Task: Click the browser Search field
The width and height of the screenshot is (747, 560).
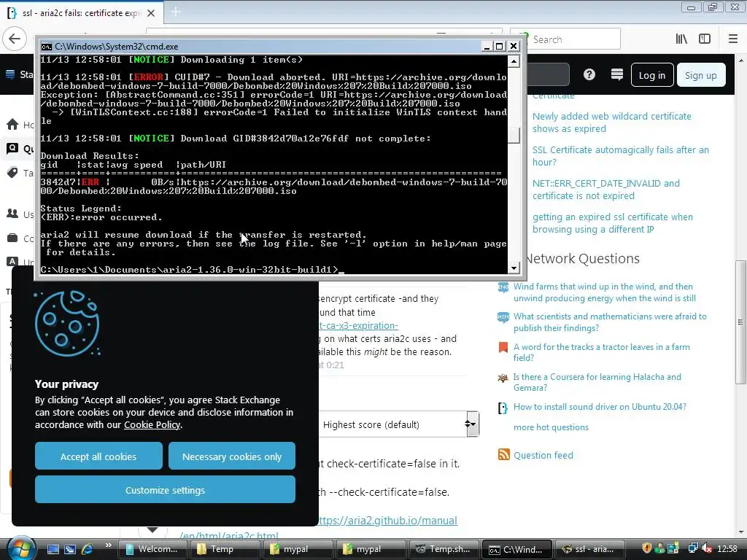Action: click(x=565, y=39)
